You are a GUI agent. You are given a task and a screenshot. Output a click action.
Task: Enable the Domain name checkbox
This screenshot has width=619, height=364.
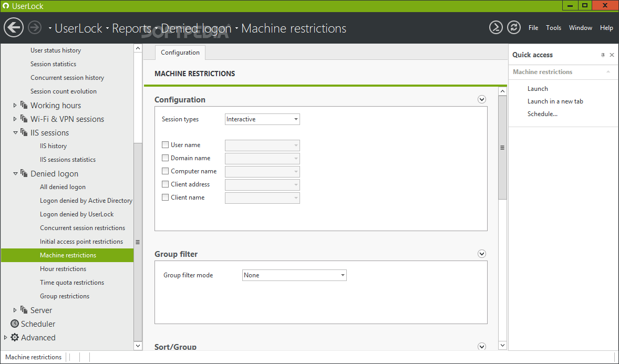point(166,158)
